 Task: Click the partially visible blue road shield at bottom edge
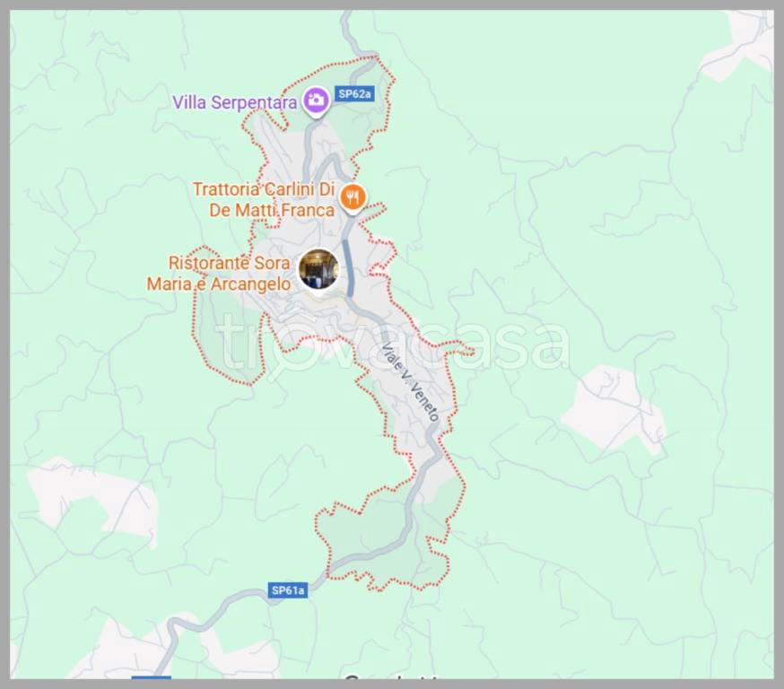click(x=151, y=677)
